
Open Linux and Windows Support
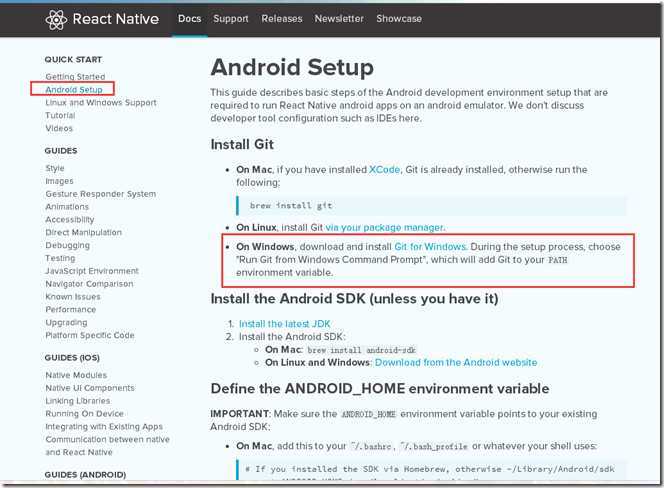[101, 103]
